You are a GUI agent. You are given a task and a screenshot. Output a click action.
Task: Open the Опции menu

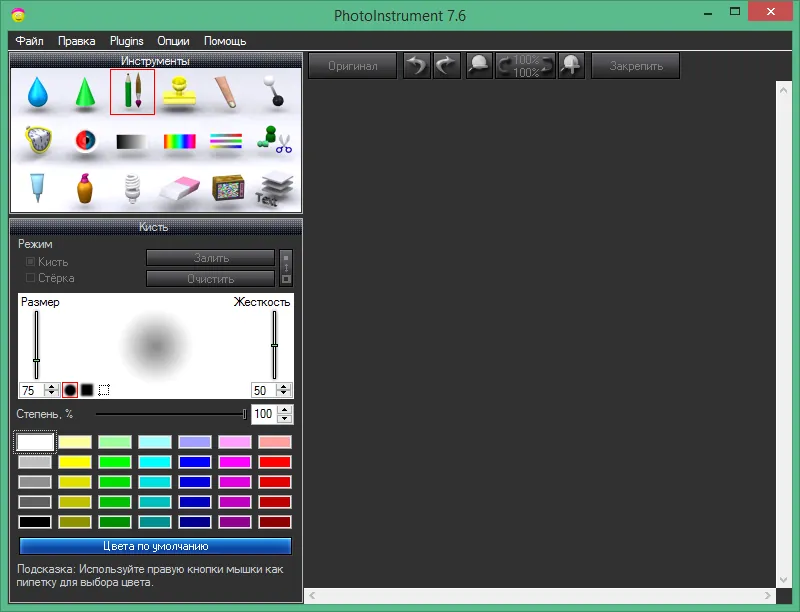pyautogui.click(x=173, y=41)
